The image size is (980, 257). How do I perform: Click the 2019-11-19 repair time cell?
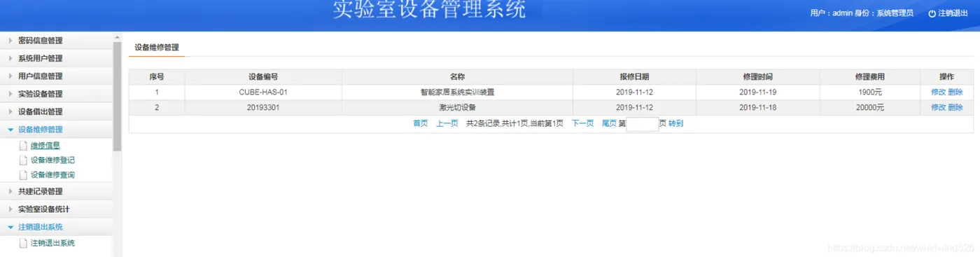758,92
